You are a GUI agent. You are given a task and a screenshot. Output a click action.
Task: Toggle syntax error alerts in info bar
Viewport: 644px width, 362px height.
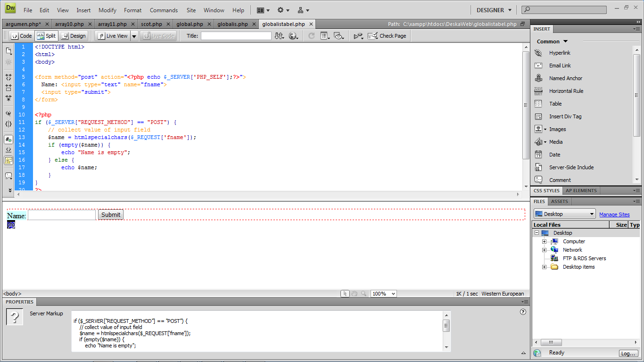coord(8,160)
